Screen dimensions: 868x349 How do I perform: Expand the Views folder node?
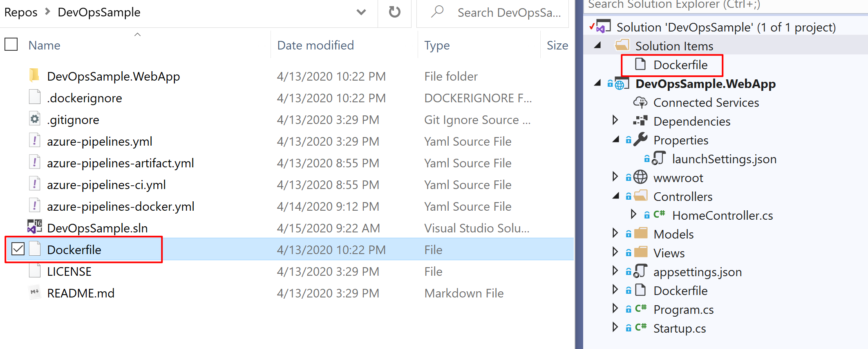[615, 252]
